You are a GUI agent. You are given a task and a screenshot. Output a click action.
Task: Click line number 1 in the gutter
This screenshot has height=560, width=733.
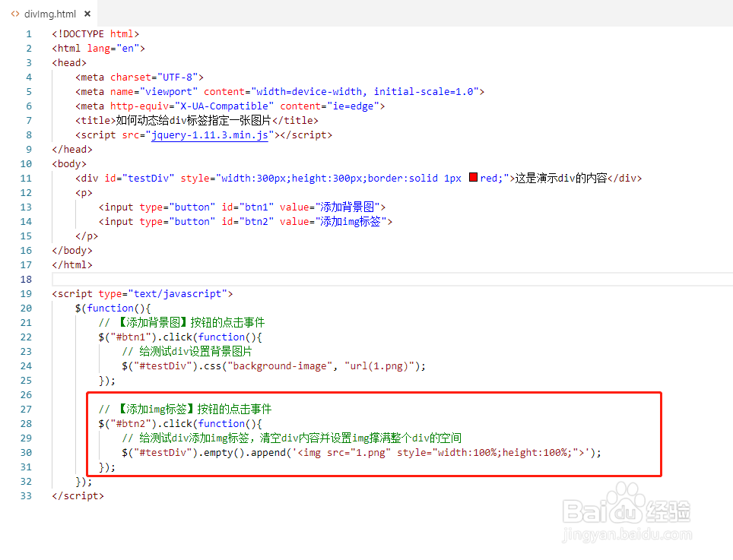[x=29, y=34]
